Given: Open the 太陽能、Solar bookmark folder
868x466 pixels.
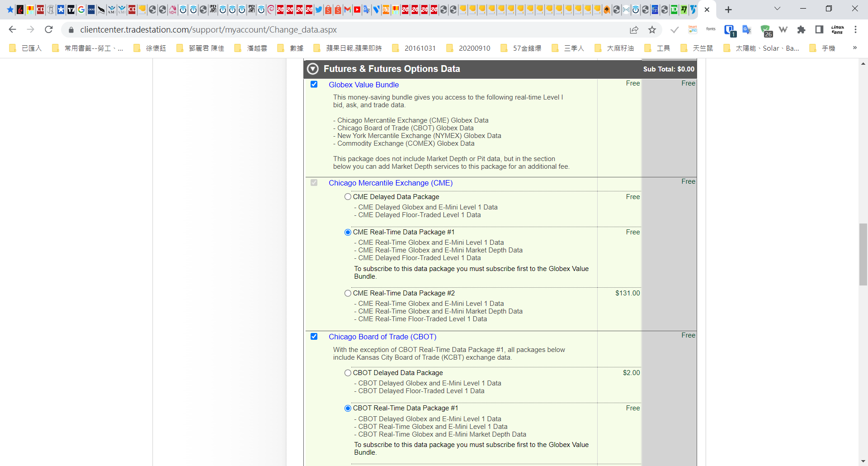Looking at the screenshot, I should point(761,48).
